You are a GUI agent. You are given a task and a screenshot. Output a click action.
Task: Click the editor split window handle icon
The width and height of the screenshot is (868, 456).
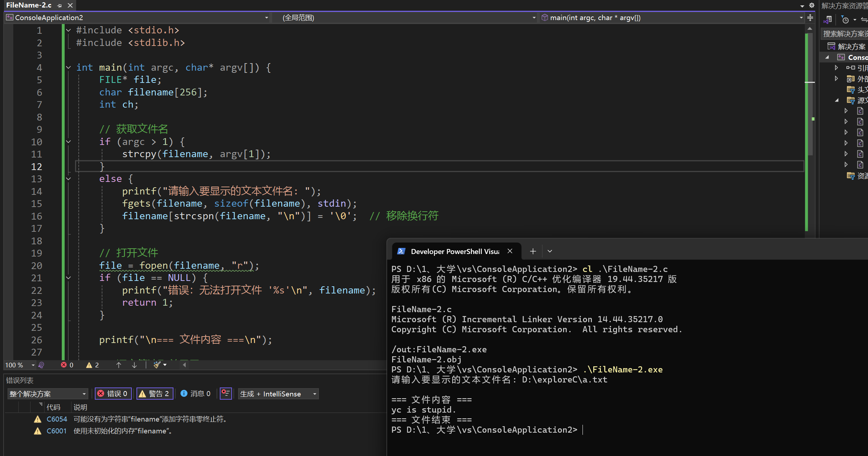coord(810,18)
